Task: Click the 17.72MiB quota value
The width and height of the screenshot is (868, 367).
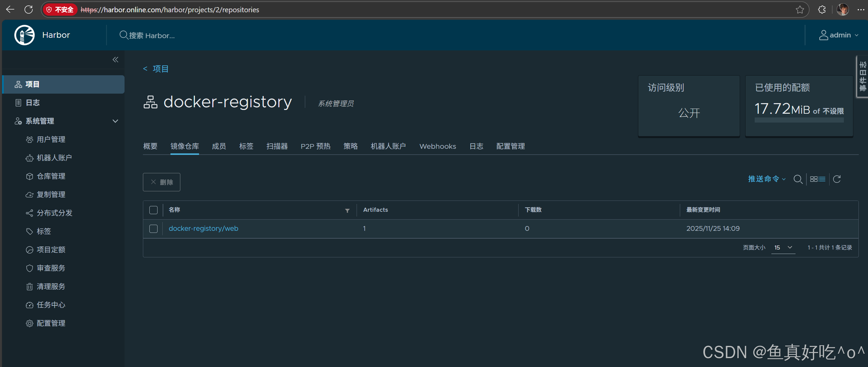Action: pyautogui.click(x=783, y=109)
